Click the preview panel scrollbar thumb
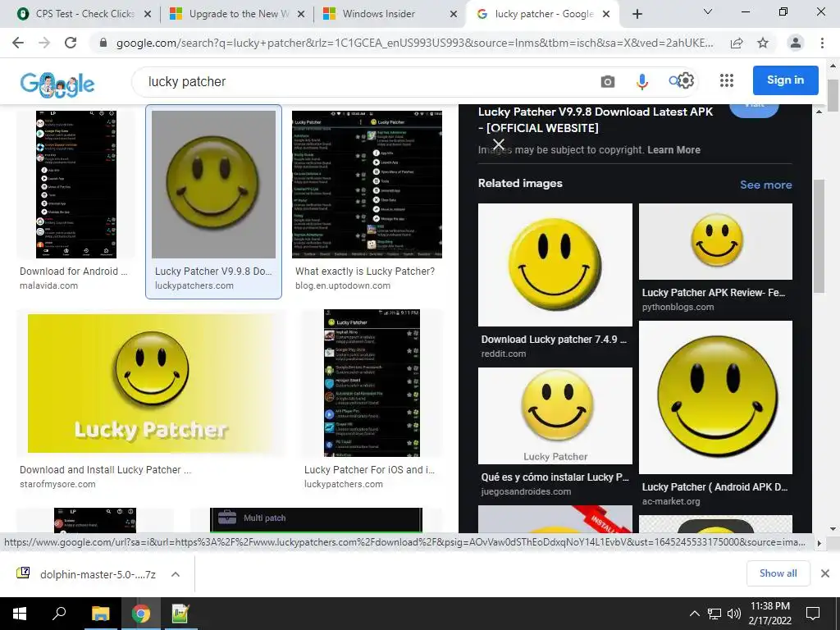This screenshot has height=630, width=840. (x=819, y=235)
